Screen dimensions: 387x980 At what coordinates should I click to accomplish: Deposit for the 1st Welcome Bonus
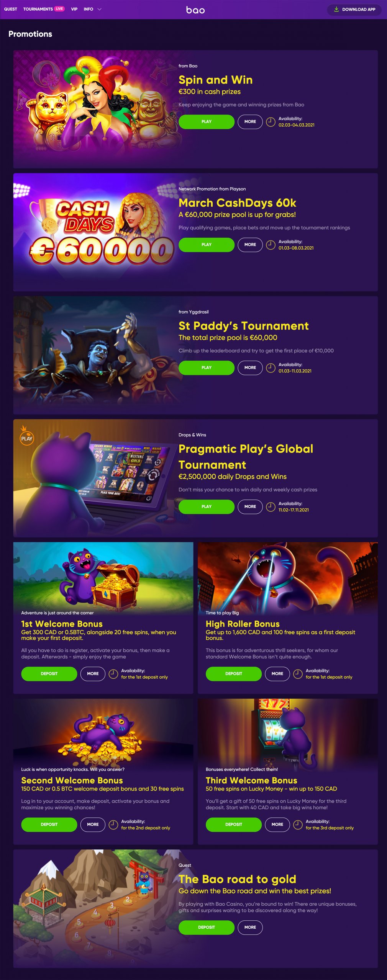coord(49,674)
